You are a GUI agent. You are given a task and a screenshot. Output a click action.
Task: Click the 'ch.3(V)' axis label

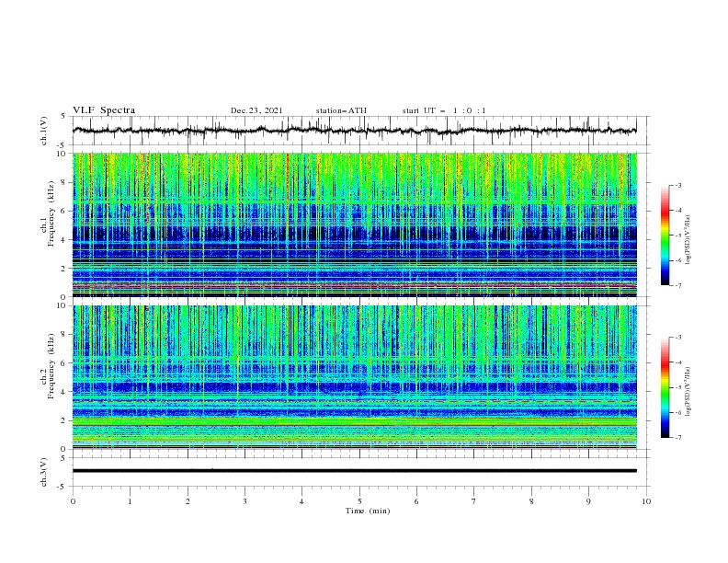[x=44, y=472]
